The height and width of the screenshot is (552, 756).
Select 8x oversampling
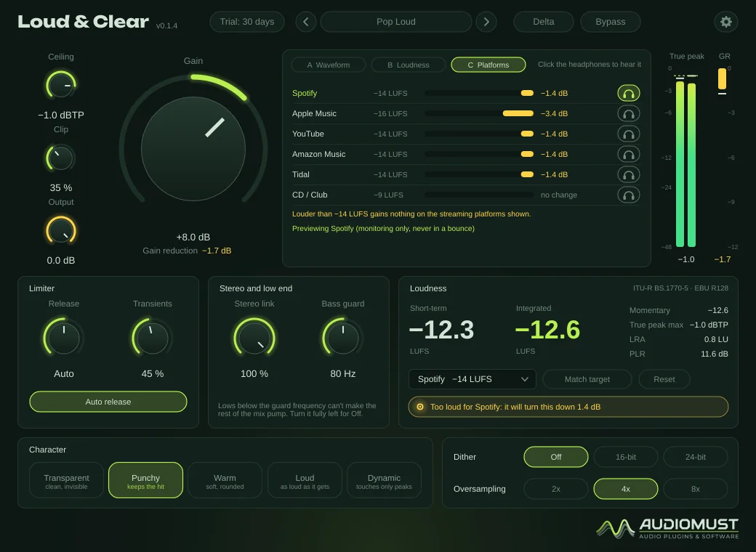(x=695, y=489)
